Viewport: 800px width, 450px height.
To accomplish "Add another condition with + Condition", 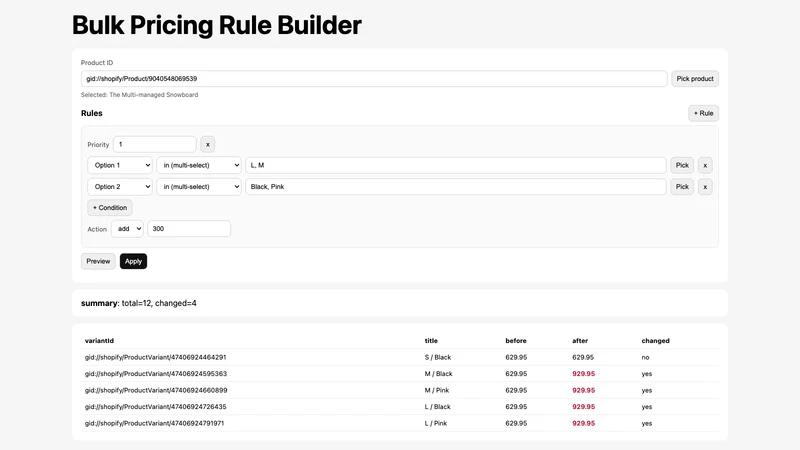I will coord(110,208).
